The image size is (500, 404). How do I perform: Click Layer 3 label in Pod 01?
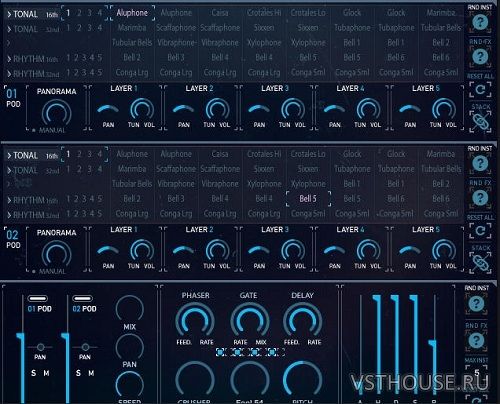[x=275, y=88]
